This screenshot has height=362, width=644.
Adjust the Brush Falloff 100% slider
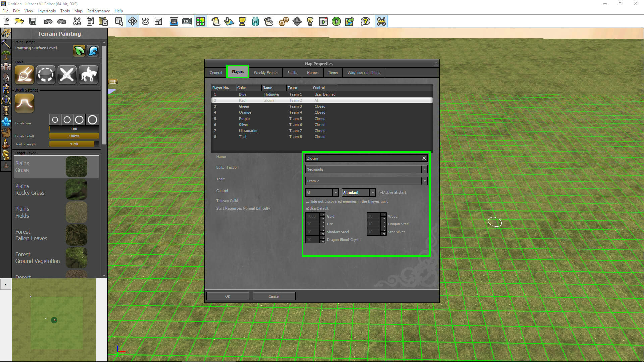tap(74, 136)
